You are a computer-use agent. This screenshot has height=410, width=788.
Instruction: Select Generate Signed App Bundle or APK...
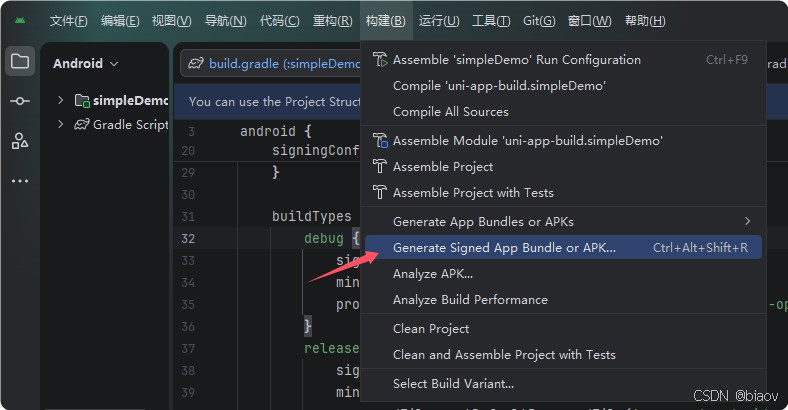(563, 247)
